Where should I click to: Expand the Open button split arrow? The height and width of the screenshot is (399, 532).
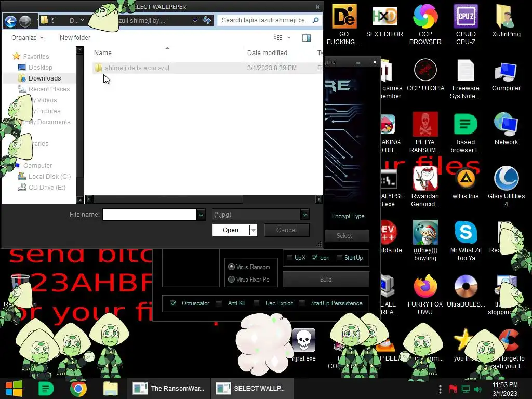coord(253,230)
